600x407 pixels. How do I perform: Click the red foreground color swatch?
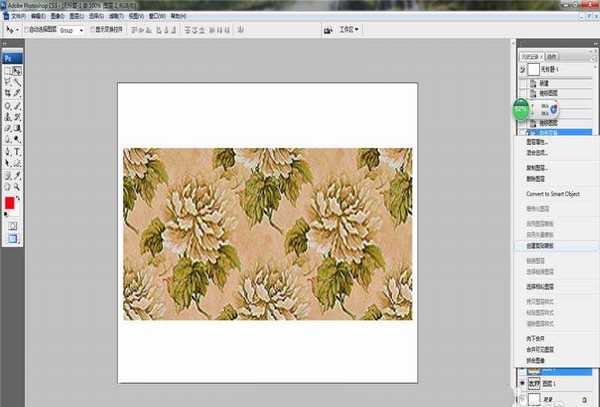coord(10,203)
